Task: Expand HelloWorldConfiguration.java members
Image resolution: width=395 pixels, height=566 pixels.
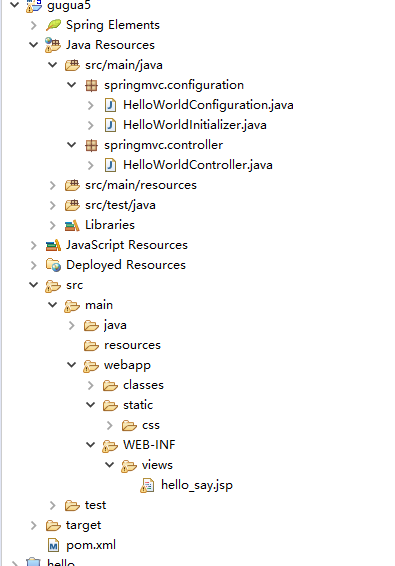Action: click(x=91, y=105)
